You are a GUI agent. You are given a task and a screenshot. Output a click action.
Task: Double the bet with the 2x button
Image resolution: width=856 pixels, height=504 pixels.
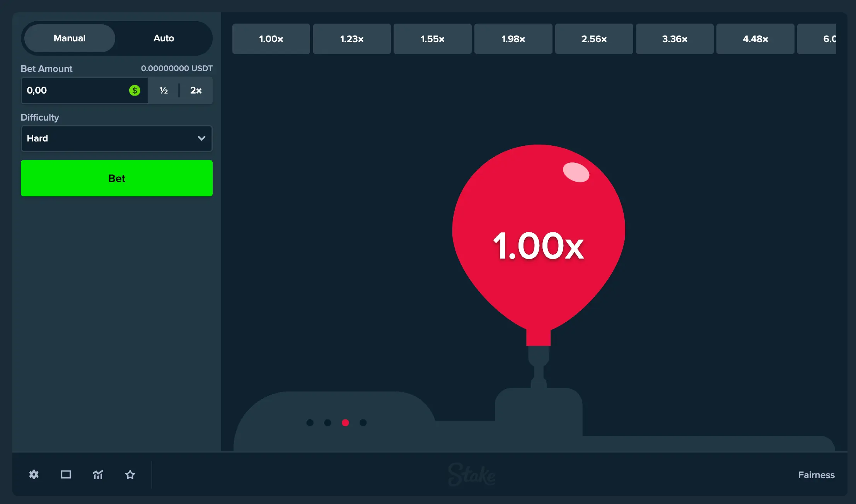(196, 90)
